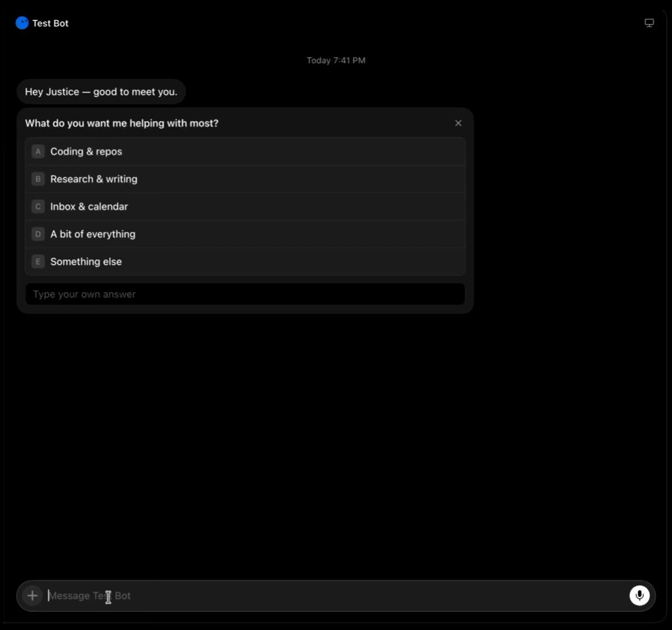The height and width of the screenshot is (630, 672).
Task: Click the plus attachment button
Action: 32,595
